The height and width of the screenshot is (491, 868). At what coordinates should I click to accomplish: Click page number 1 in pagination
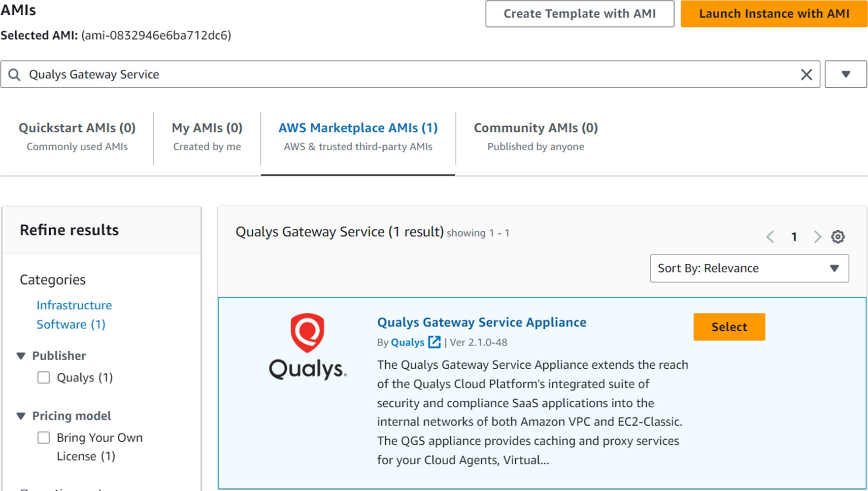794,237
